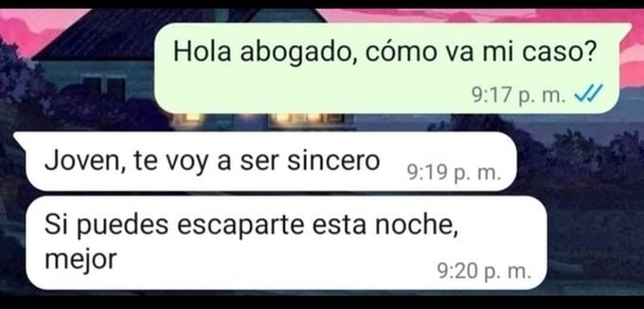The image size is (644, 309).
Task: Click the word 'noche,' in the last message
Action: coord(416,225)
